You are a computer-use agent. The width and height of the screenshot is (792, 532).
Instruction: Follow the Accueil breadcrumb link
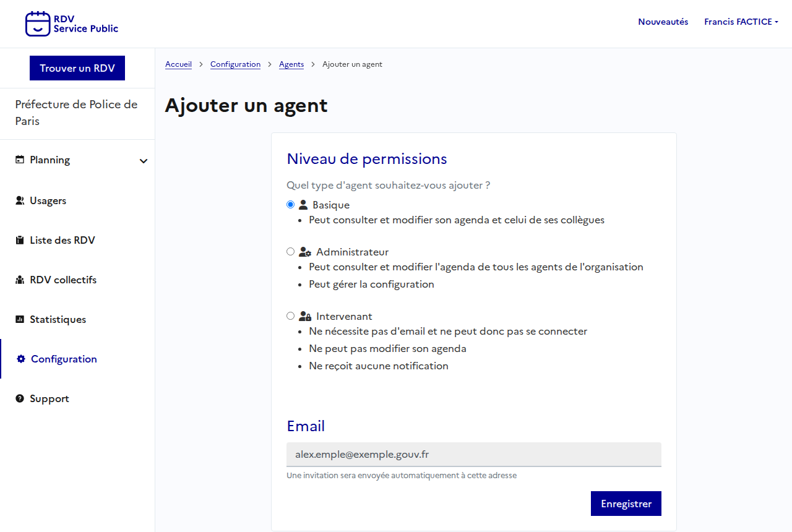[x=178, y=64]
